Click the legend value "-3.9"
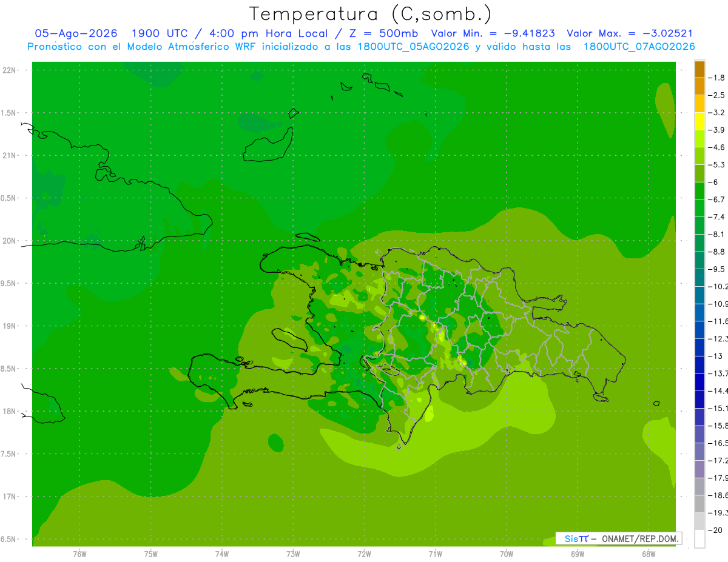Screen dimensions: 728x562 click(717, 130)
